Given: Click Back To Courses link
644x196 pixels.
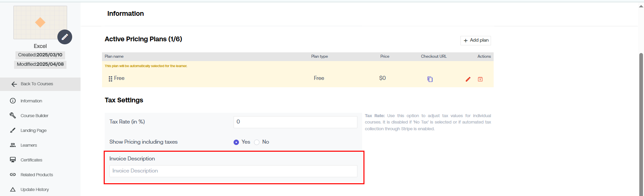Looking at the screenshot, I should pyautogui.click(x=37, y=84).
